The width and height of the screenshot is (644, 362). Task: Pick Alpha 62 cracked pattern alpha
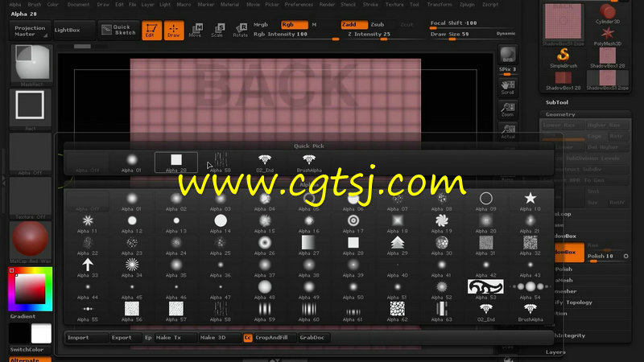(x=397, y=312)
